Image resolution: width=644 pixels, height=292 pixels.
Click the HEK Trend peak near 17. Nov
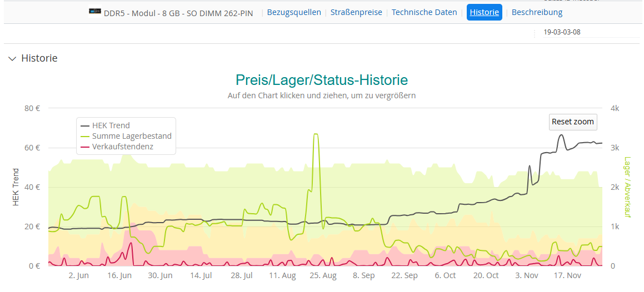click(562, 135)
